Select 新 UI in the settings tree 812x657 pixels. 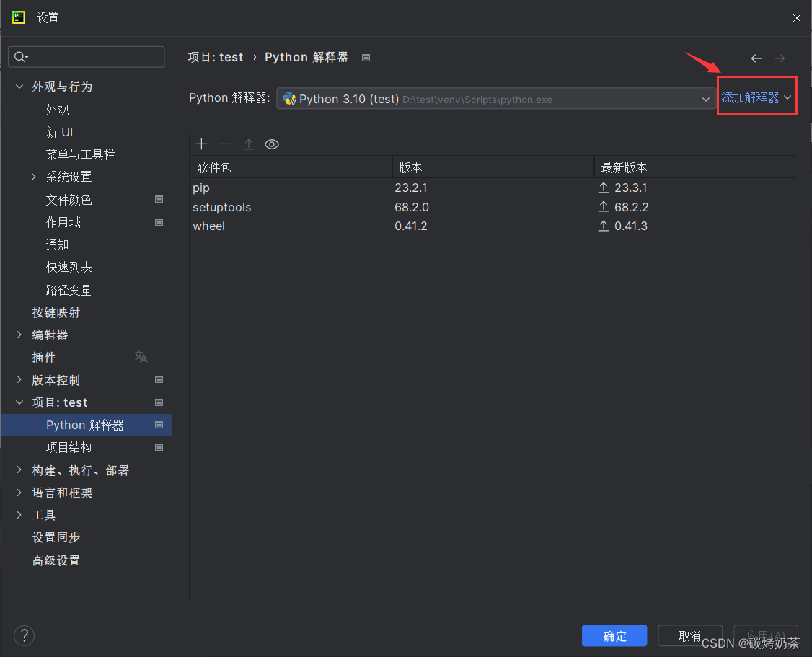[x=59, y=132]
